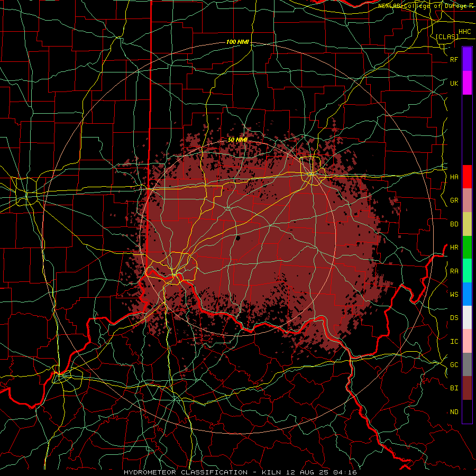Select the pink-tan GR legend swatch
The image size is (476, 476).
(x=467, y=200)
